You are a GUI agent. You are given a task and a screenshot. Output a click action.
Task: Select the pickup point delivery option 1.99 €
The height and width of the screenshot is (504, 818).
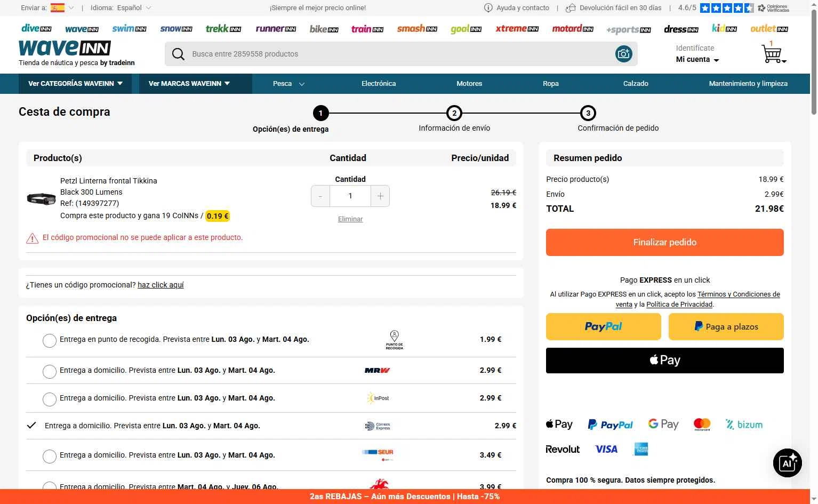tap(50, 340)
